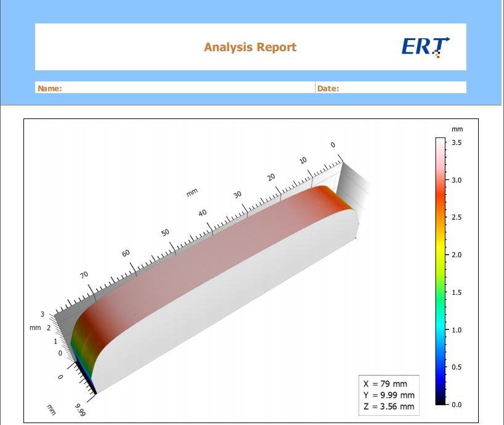Click the 70 tick label on the length axis

pos(84,275)
